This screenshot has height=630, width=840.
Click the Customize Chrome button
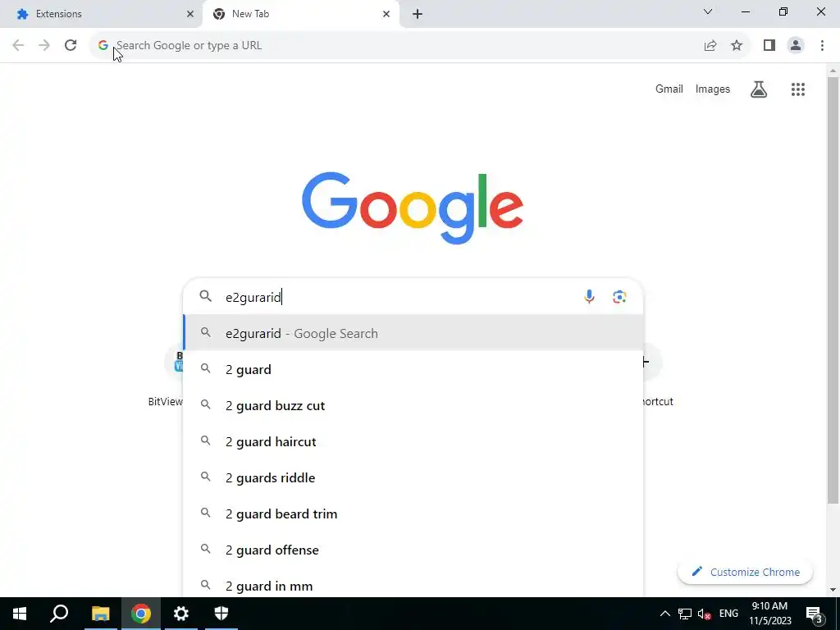click(x=745, y=572)
